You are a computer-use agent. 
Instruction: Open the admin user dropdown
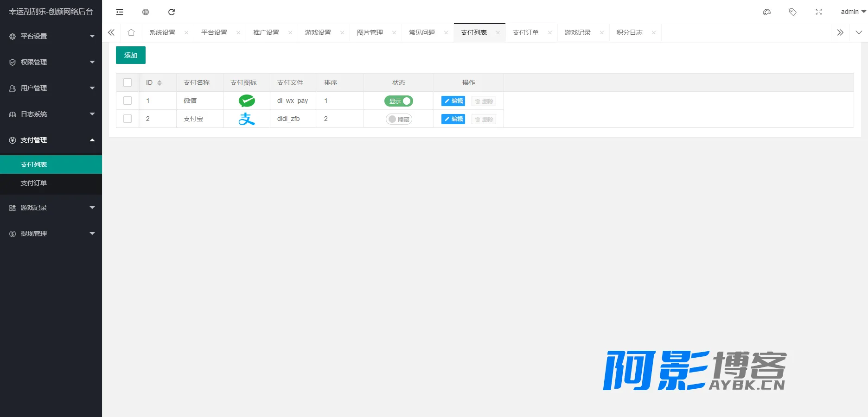pos(853,12)
